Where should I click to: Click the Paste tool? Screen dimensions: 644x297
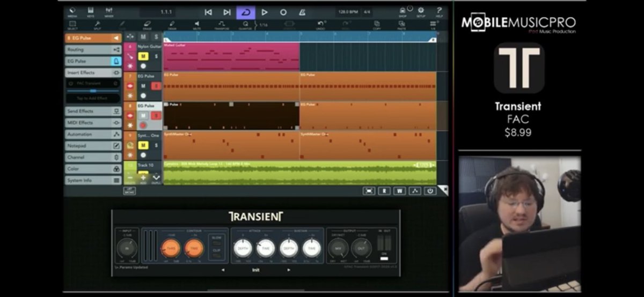(402, 25)
